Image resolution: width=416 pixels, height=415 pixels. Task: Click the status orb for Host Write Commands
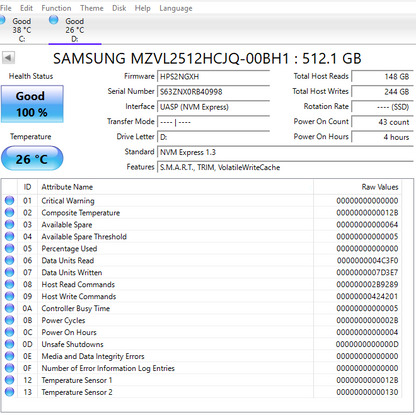click(9, 296)
